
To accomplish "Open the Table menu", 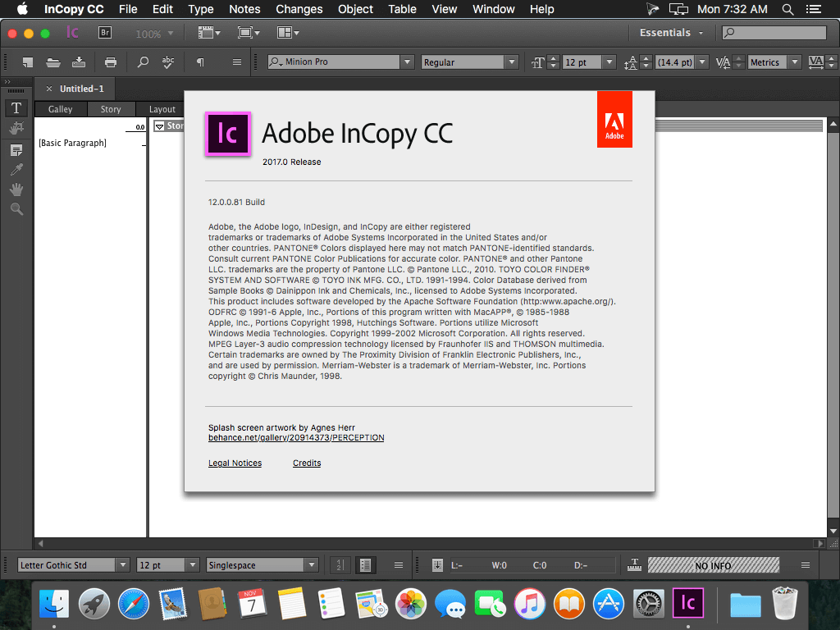I will point(402,9).
